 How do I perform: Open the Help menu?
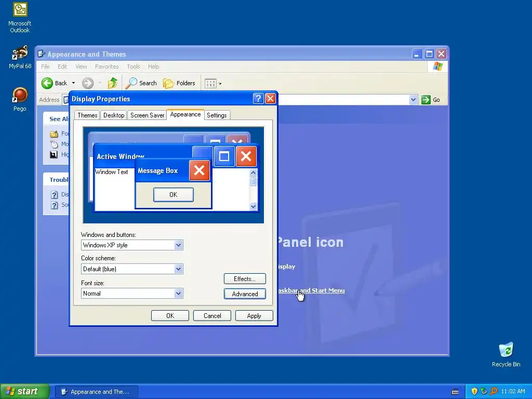[153, 66]
